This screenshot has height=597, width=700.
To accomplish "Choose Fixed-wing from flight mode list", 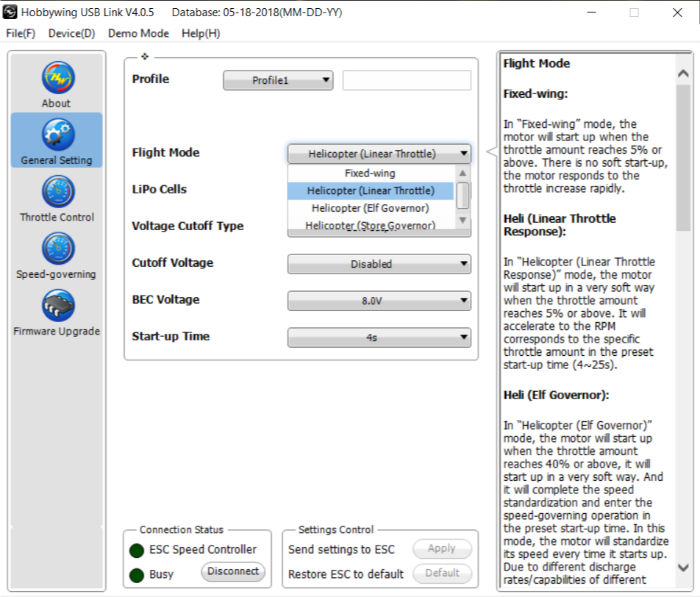I will (371, 174).
